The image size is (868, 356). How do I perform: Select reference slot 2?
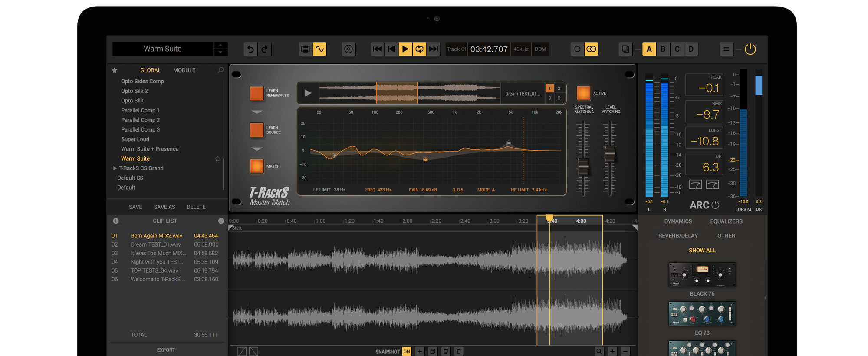[559, 89]
